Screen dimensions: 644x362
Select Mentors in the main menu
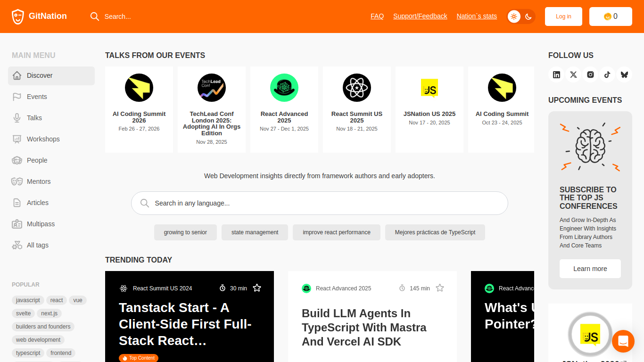pos(51,181)
